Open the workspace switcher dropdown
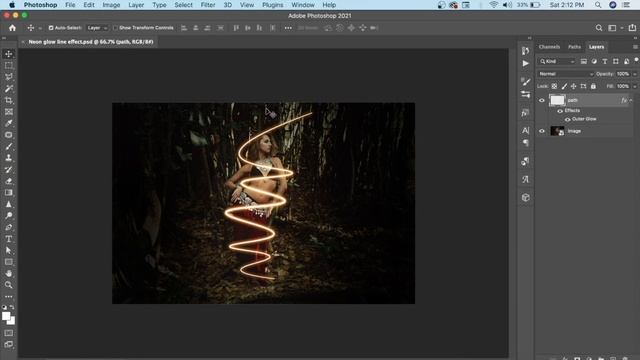 pos(615,28)
